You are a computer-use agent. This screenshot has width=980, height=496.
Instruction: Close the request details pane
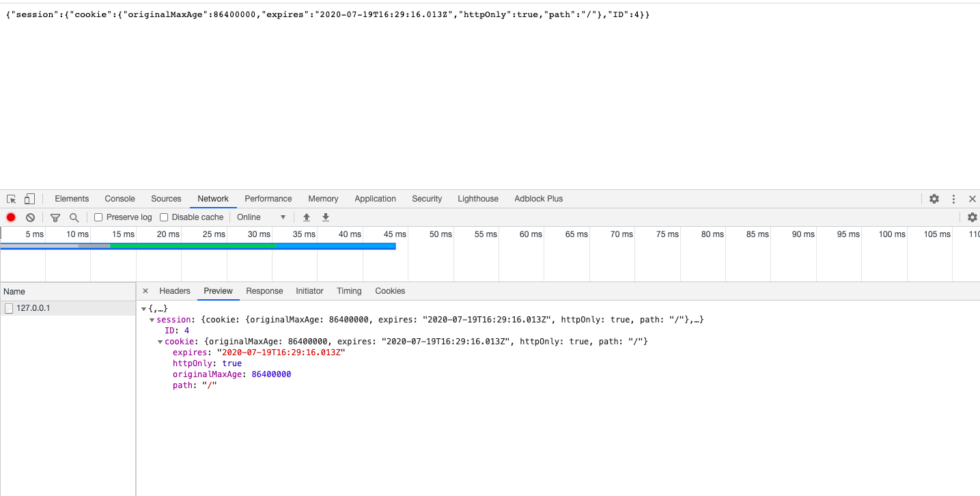click(x=145, y=291)
